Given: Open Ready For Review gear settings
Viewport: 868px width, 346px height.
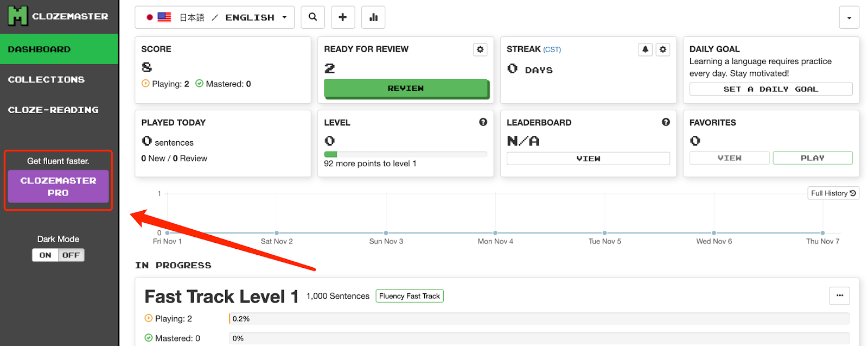Looking at the screenshot, I should pos(480,49).
